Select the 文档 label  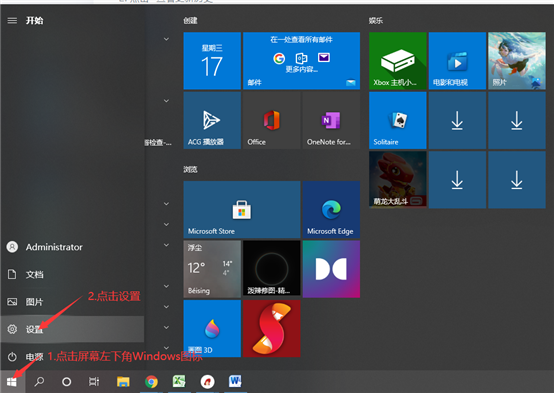point(34,275)
